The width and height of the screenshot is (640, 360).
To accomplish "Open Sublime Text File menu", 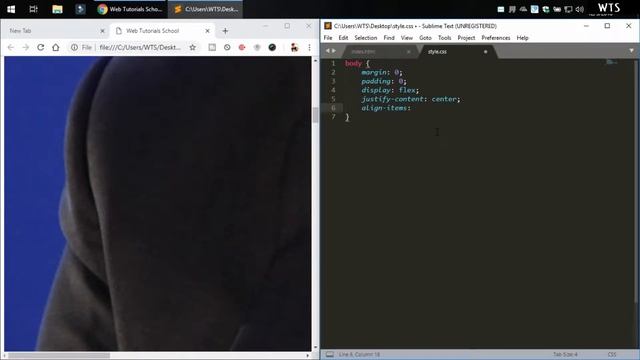I will tap(328, 38).
